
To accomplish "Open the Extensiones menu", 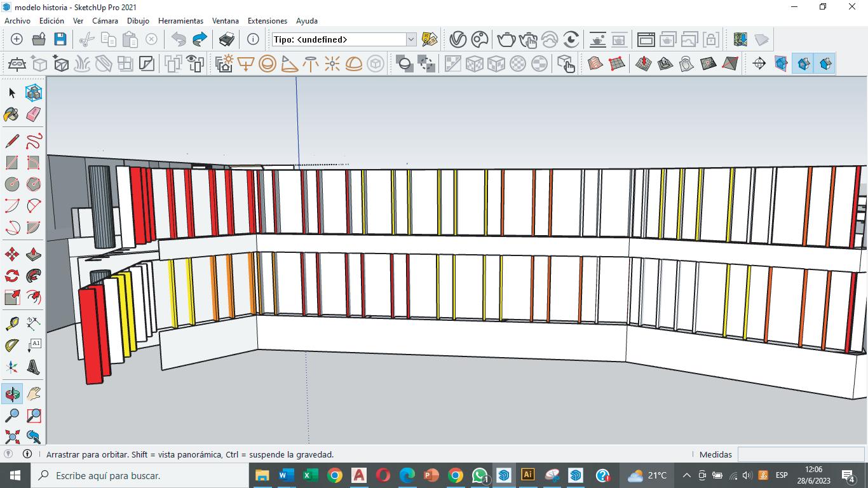I will tap(267, 21).
